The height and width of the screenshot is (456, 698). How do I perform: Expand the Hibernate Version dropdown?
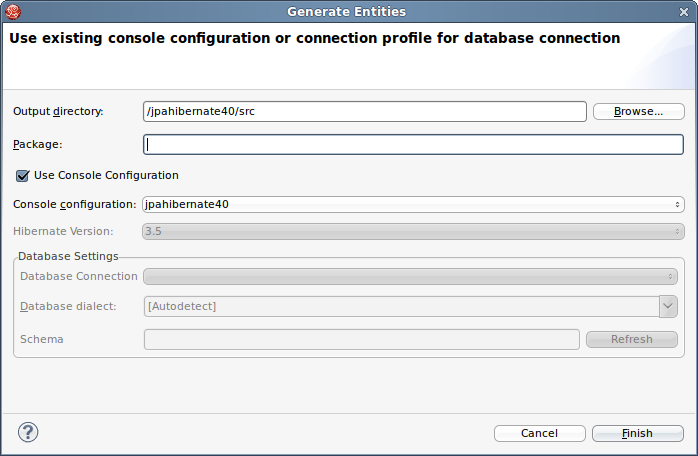413,231
